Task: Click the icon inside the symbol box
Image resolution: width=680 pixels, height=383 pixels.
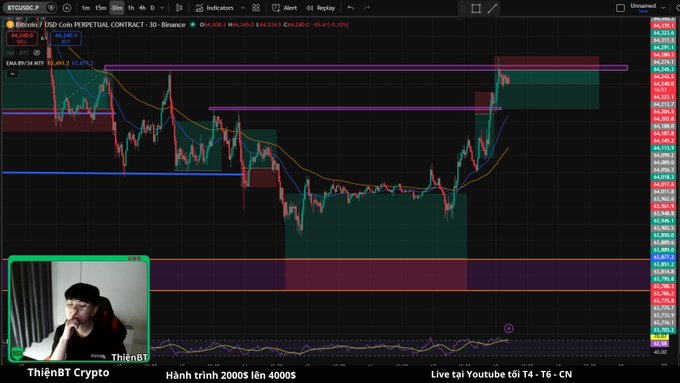Action: coord(51,8)
